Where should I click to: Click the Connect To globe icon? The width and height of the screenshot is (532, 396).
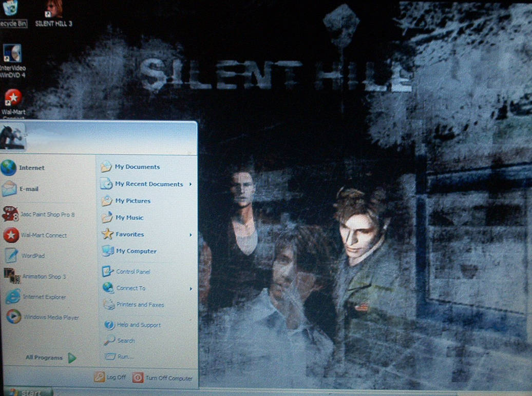pos(108,287)
